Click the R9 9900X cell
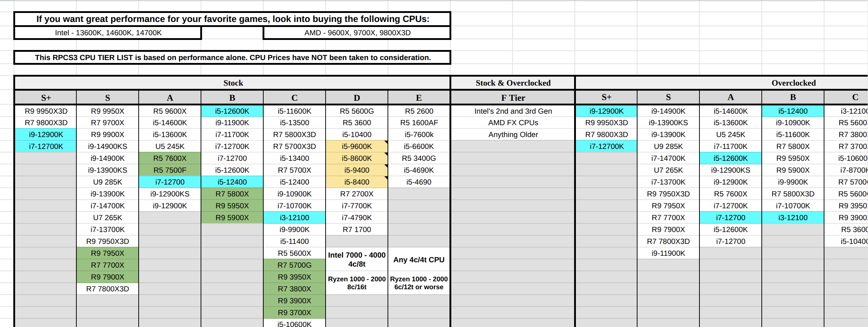Screen dimensions: 868x327 click(107, 135)
